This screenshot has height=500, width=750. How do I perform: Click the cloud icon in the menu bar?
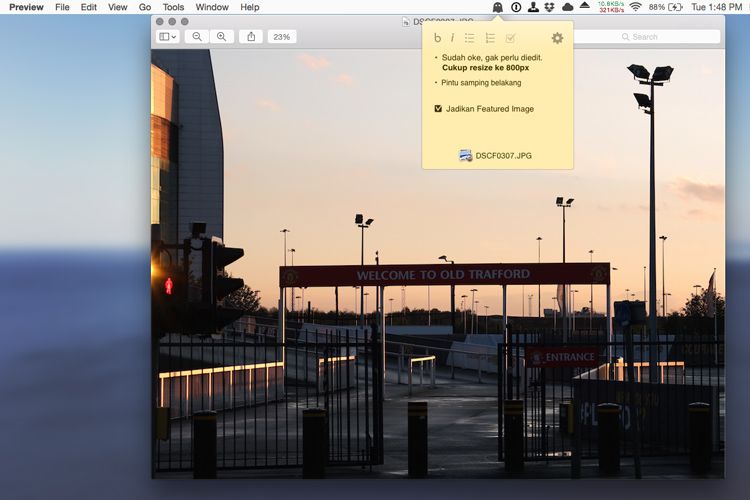(567, 7)
